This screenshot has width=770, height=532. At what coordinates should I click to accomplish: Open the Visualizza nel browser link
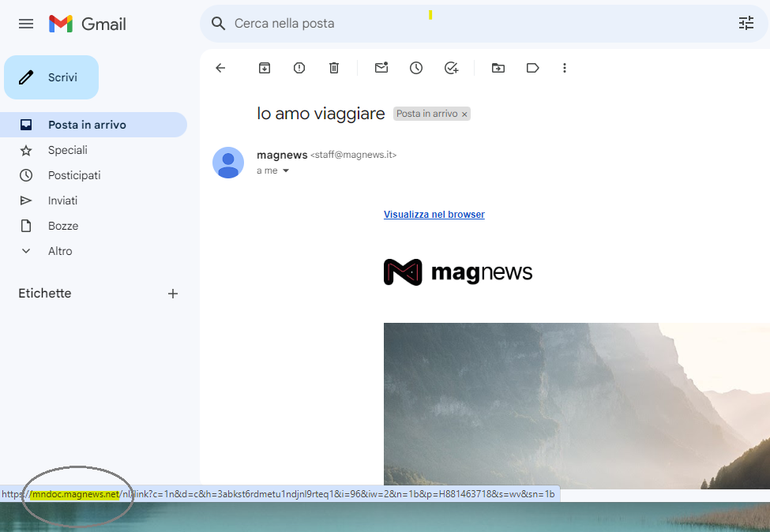coord(434,215)
